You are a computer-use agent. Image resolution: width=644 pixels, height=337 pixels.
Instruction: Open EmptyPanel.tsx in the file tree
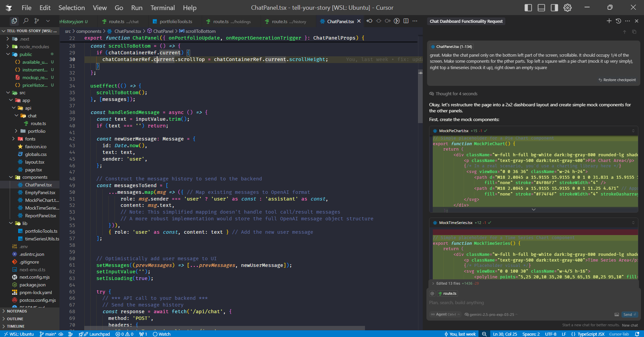pyautogui.click(x=40, y=192)
